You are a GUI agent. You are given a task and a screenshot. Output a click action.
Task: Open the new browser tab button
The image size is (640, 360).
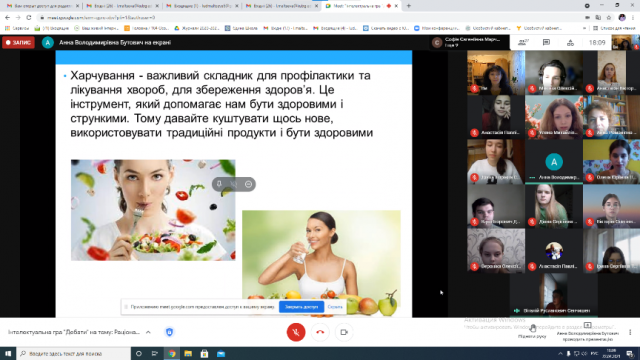click(409, 6)
